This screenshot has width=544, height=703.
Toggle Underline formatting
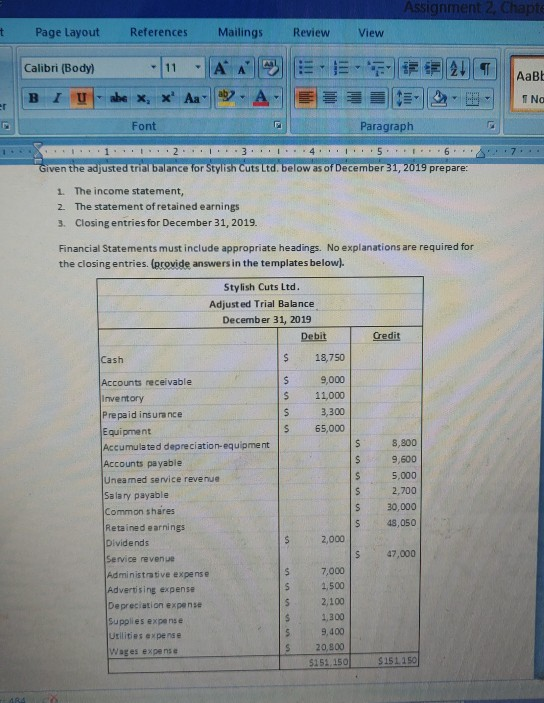click(x=81, y=98)
